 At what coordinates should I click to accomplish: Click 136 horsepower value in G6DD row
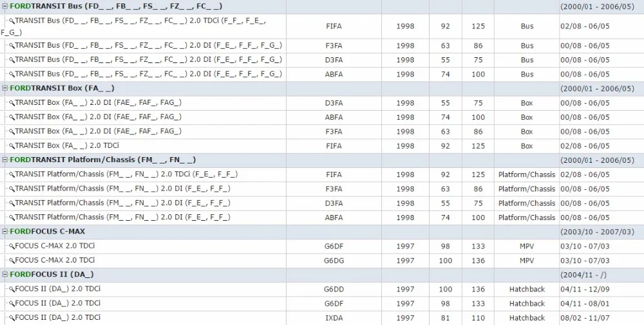coord(478,290)
